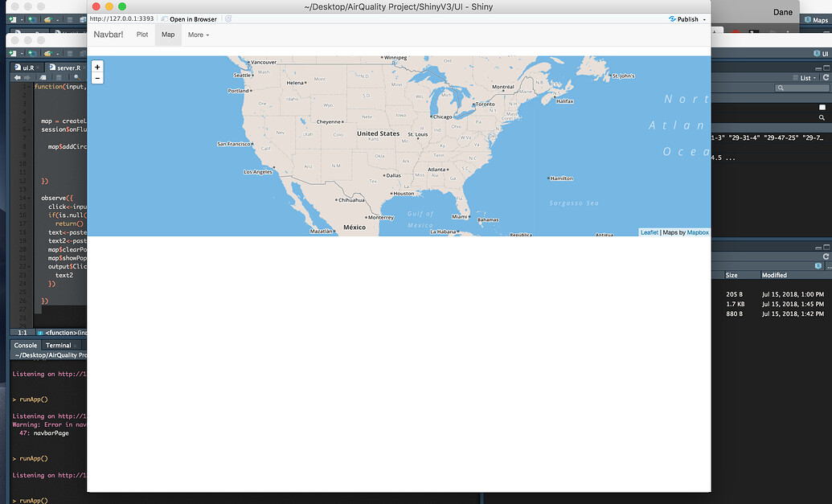Zoom out on the Leaflet map

click(x=97, y=79)
